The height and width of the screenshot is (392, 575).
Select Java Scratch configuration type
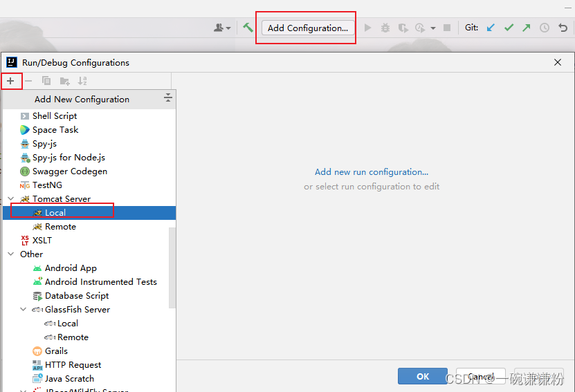[89, 379]
